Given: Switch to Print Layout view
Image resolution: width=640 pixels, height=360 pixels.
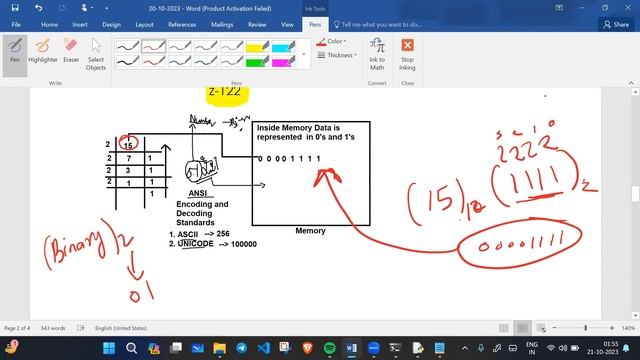Looking at the screenshot, I should [x=522, y=328].
